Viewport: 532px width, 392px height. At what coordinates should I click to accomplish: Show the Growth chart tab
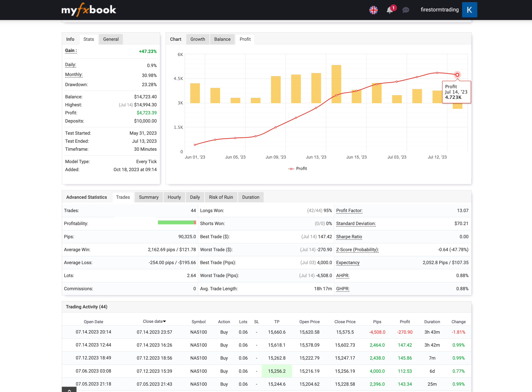[198, 39]
